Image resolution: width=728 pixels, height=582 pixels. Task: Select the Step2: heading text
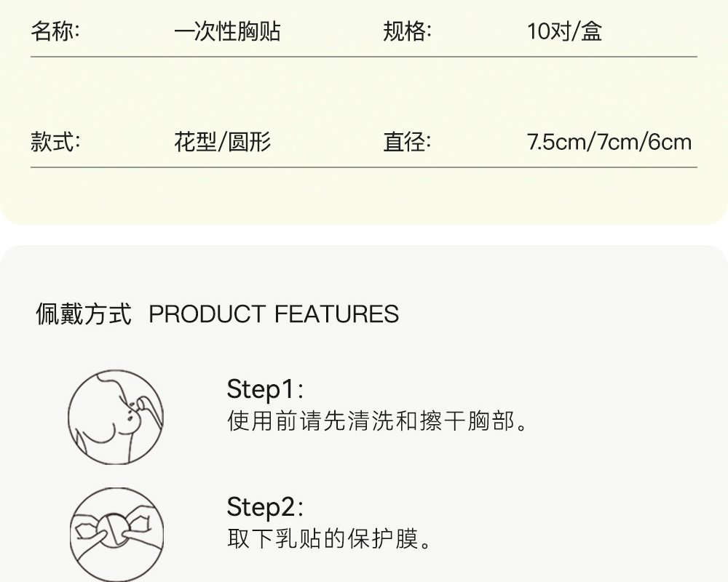pyautogui.click(x=265, y=507)
